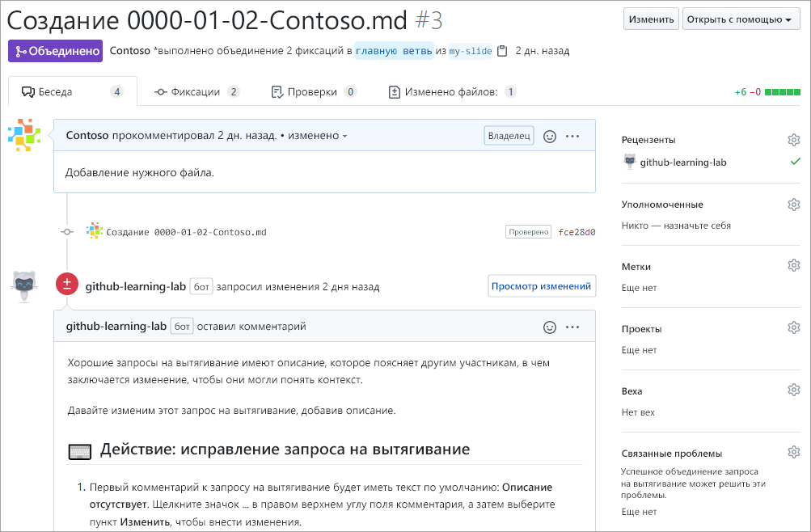
Task: Click the Проверено verified badge
Action: (x=528, y=231)
